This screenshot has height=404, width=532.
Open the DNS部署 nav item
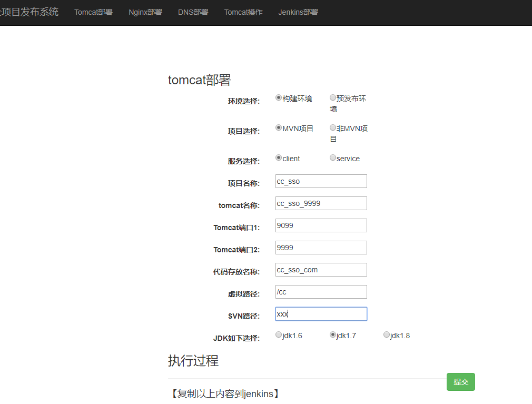tap(193, 12)
